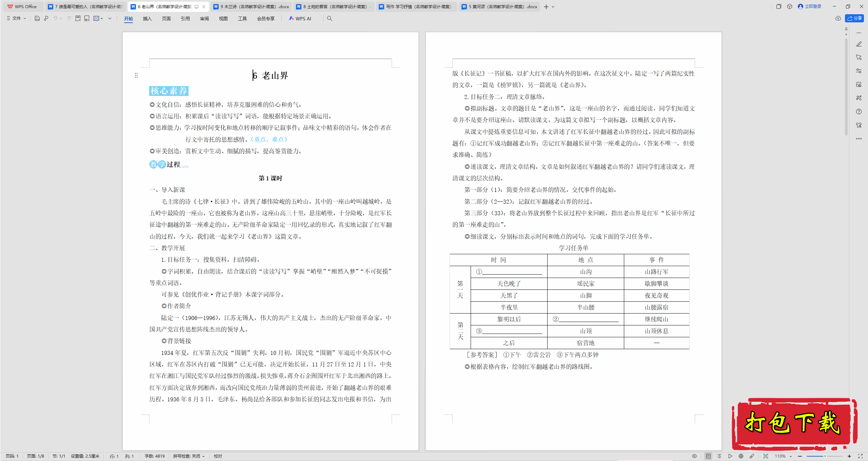Switch to the 9 木兰诗 document tab
Screen dimensions: 868x461
(x=251, y=7)
